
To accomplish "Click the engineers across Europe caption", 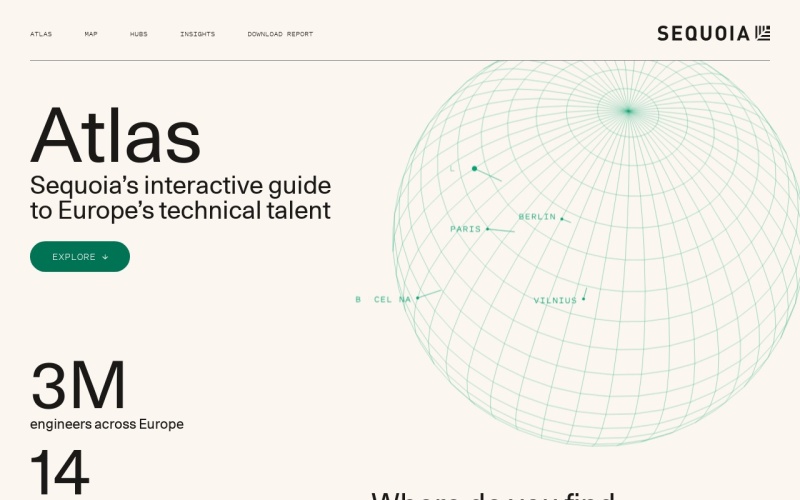I will coord(107,424).
